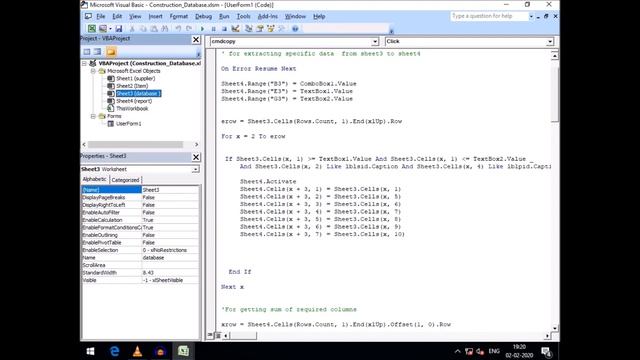The width and height of the screenshot is (640, 360).
Task: Select ThisWorkbook in project tree
Action: [x=132, y=109]
